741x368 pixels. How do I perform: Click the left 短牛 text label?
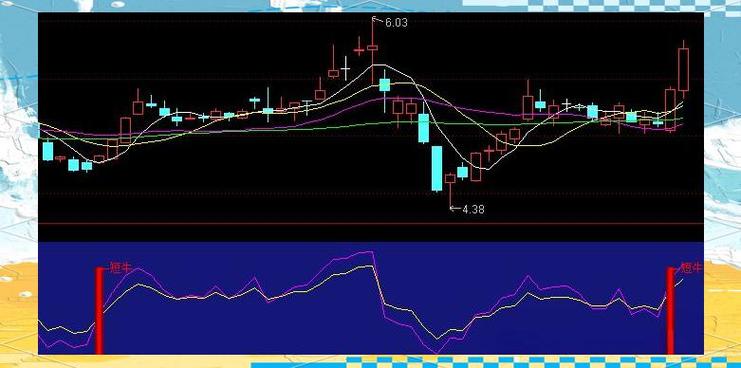click(120, 268)
